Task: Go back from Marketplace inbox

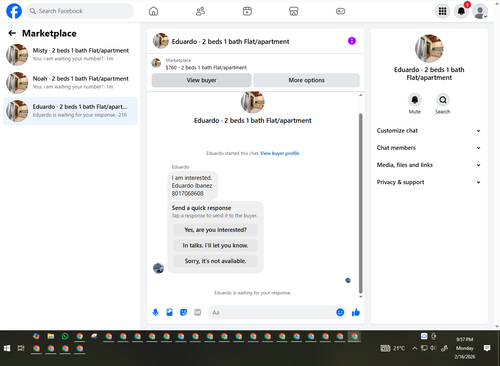Action: [x=12, y=33]
